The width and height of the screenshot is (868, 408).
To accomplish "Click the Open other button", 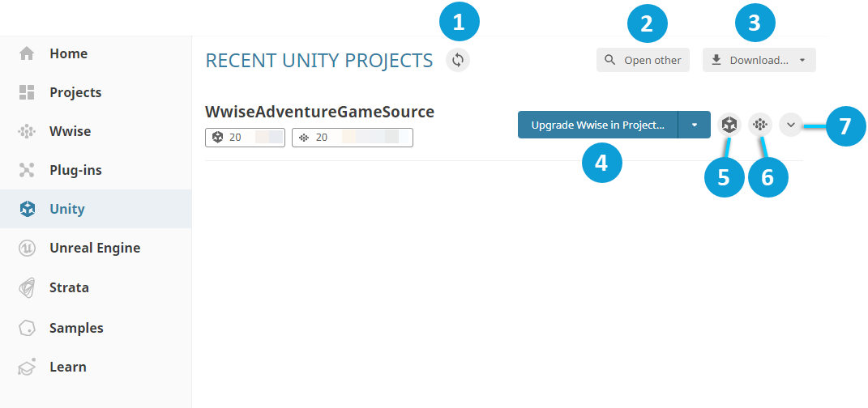I will click(644, 61).
